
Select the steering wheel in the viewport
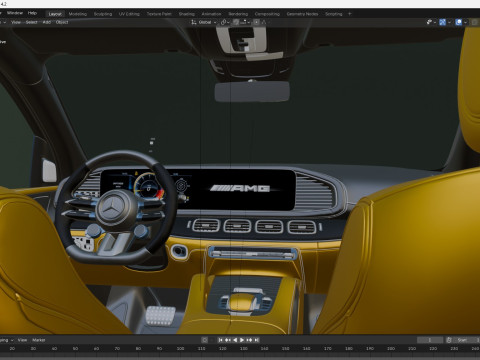[116, 207]
